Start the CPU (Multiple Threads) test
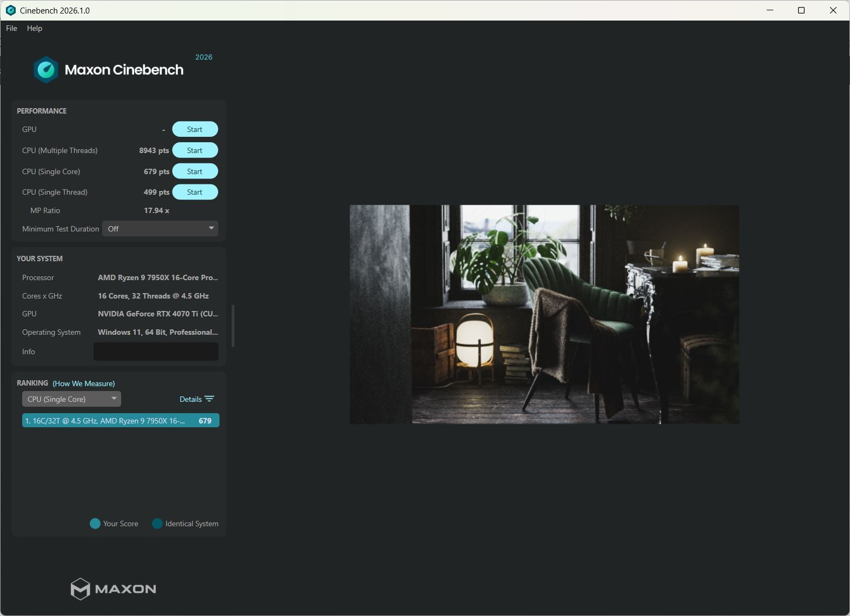 tap(195, 150)
